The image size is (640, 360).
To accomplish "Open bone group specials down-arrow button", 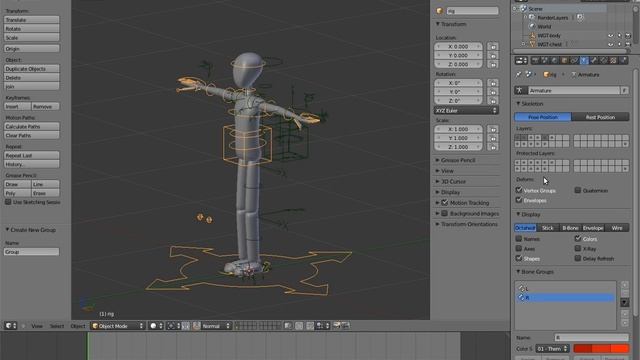I will pos(624,302).
